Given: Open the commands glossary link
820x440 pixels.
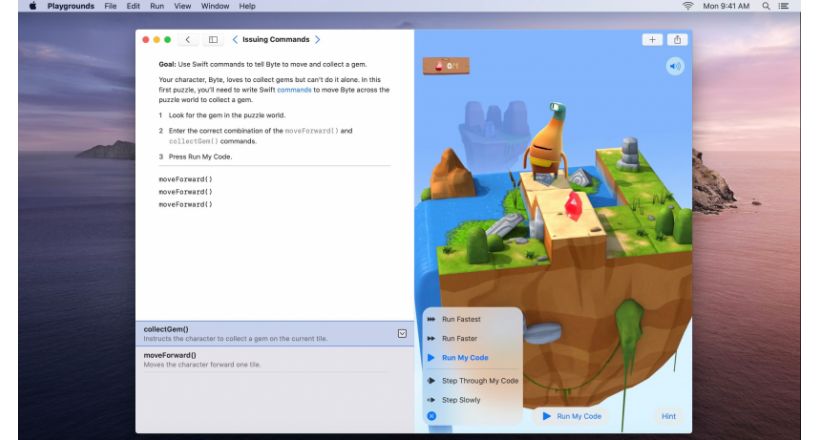Looking at the screenshot, I should coord(294,90).
